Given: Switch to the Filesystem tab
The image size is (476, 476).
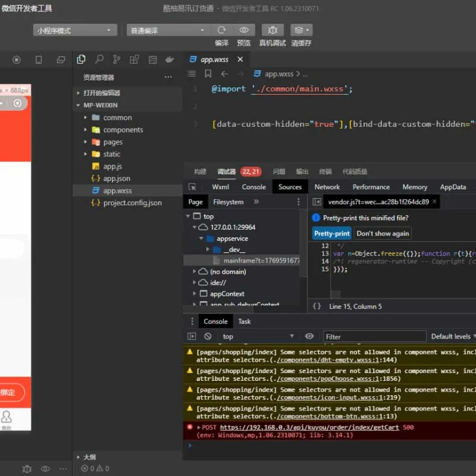Looking at the screenshot, I should click(228, 202).
